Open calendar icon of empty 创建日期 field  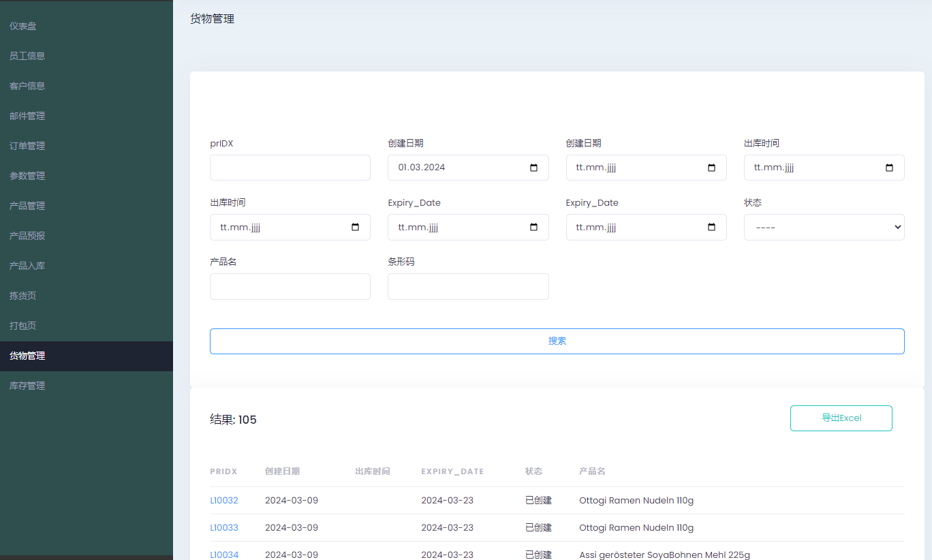click(711, 168)
